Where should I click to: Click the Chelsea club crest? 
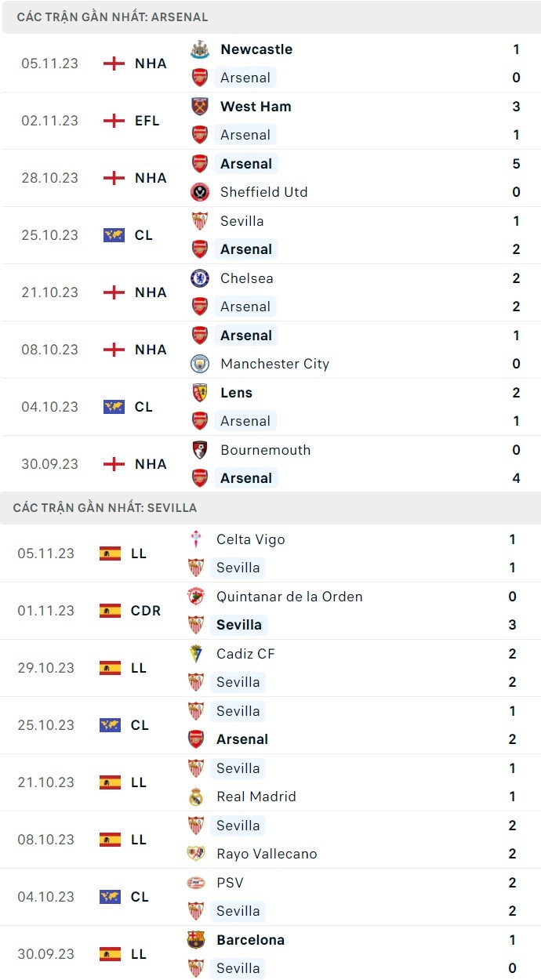point(200,278)
